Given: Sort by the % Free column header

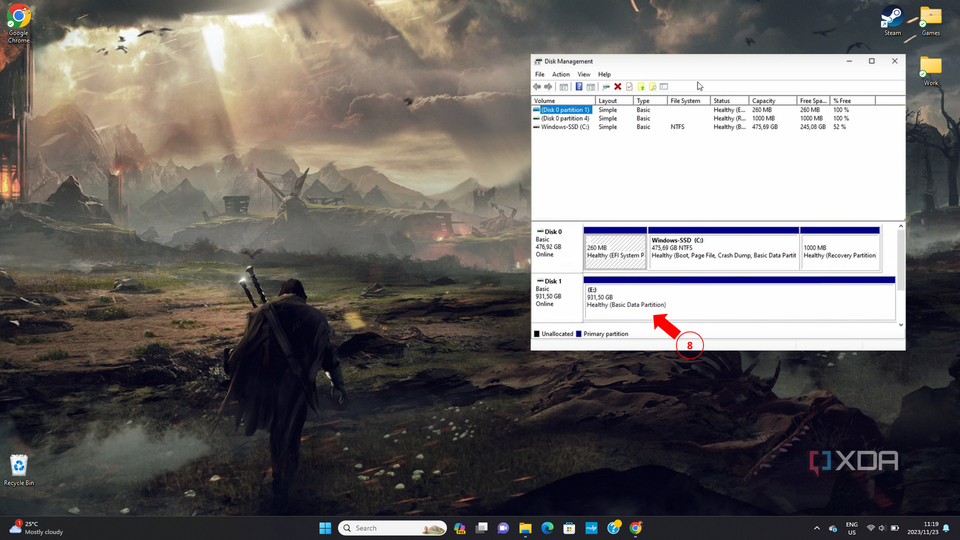Looking at the screenshot, I should [x=853, y=100].
